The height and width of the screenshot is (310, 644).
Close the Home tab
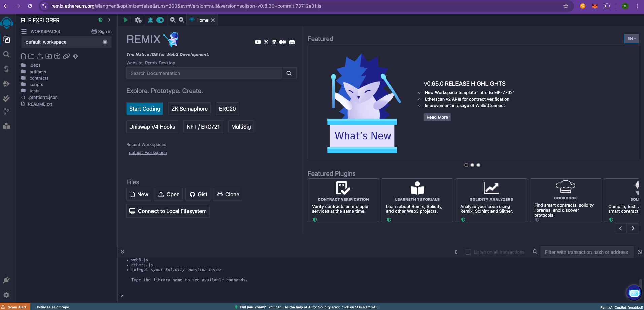click(213, 20)
